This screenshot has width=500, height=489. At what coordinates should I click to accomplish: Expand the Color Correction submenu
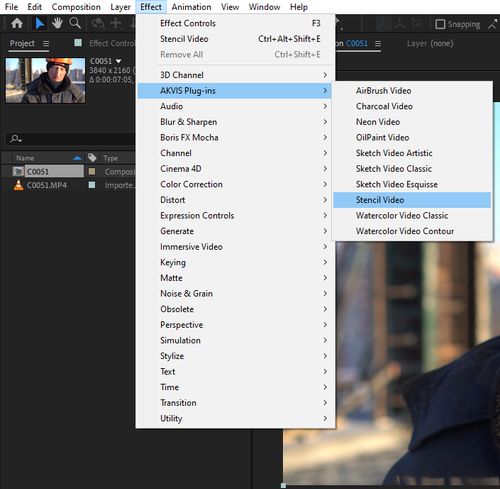(x=235, y=184)
